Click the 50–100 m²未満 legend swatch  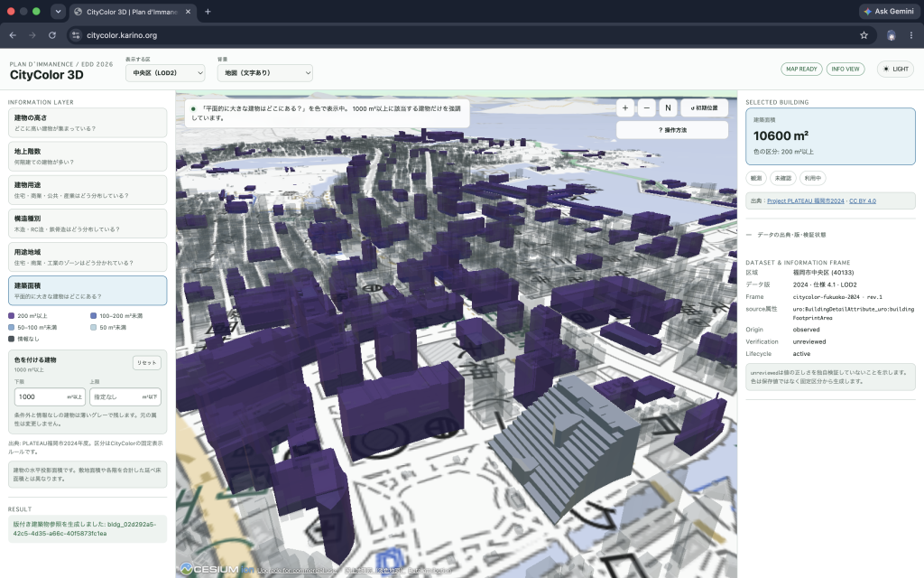(x=11, y=327)
